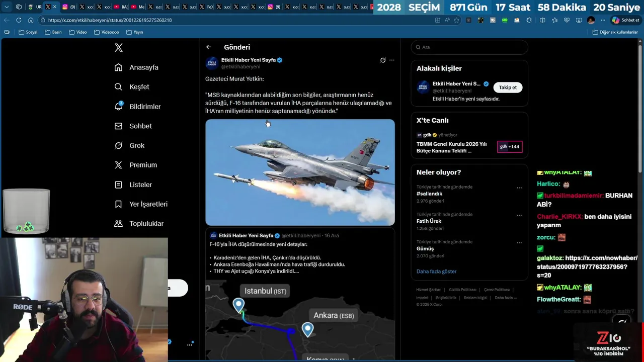Click the Sohbet et Copilot button
Screen dimensions: 644x362
(626, 20)
